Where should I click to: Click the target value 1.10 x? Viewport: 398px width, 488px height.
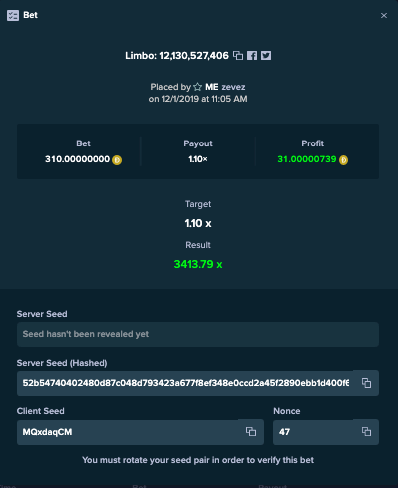click(x=198, y=223)
